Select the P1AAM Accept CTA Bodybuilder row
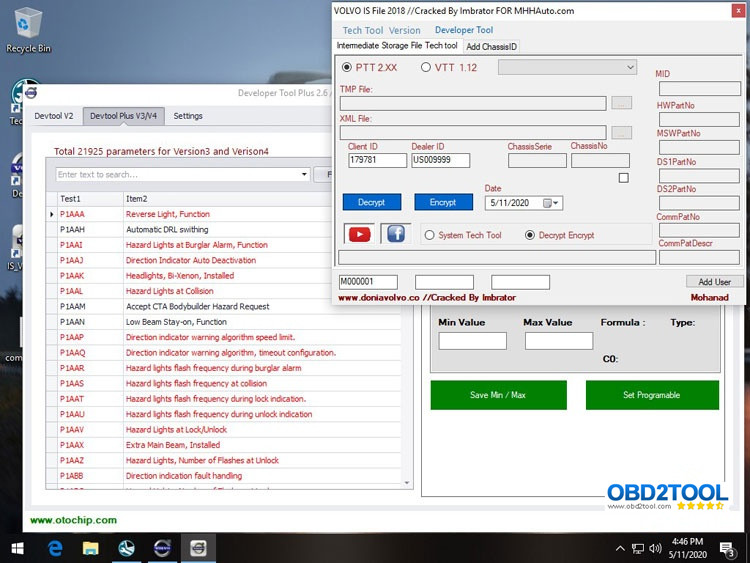Viewport: 750px width, 563px height. [223, 307]
